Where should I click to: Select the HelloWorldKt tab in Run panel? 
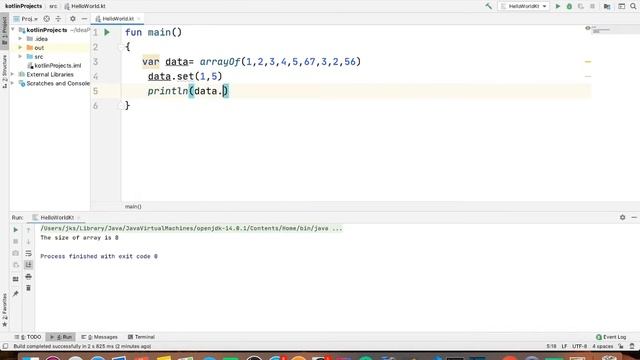(56, 218)
